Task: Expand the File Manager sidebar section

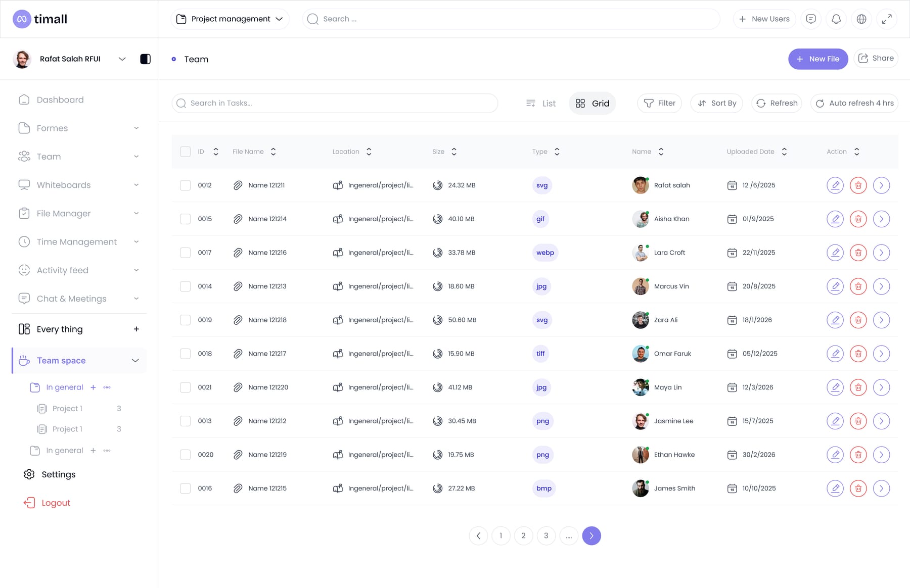Action: [136, 214]
